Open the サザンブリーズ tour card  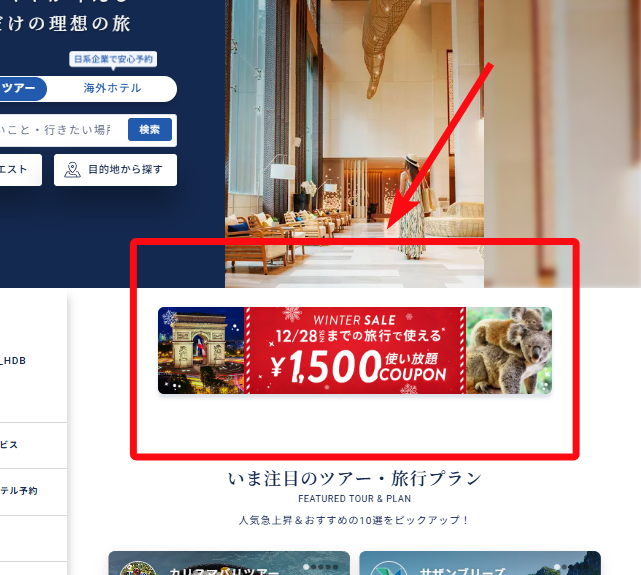pyautogui.click(x=480, y=563)
